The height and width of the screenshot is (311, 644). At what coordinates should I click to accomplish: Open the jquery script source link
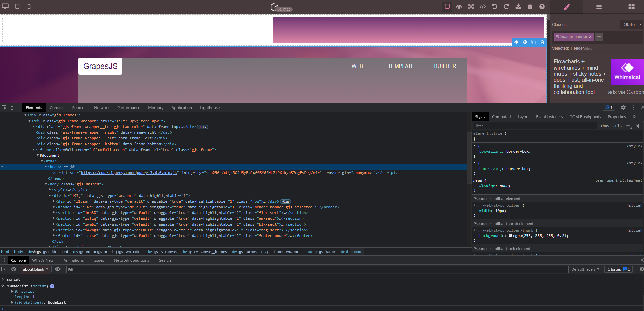(x=129, y=173)
